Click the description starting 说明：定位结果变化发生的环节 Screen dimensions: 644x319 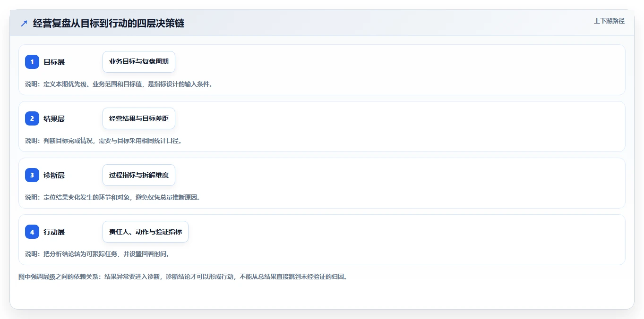112,197
